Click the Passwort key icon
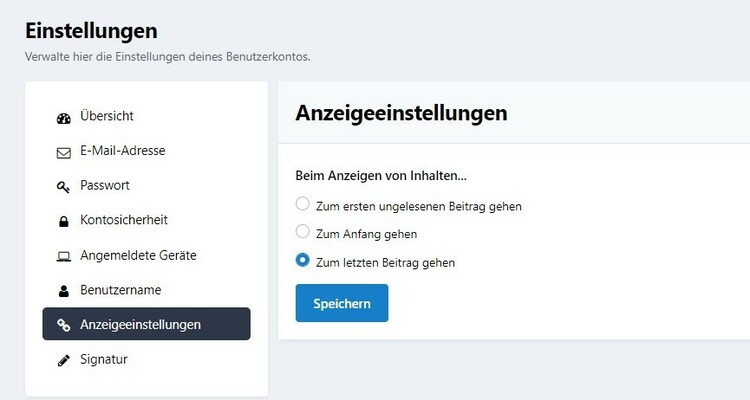 click(63, 186)
